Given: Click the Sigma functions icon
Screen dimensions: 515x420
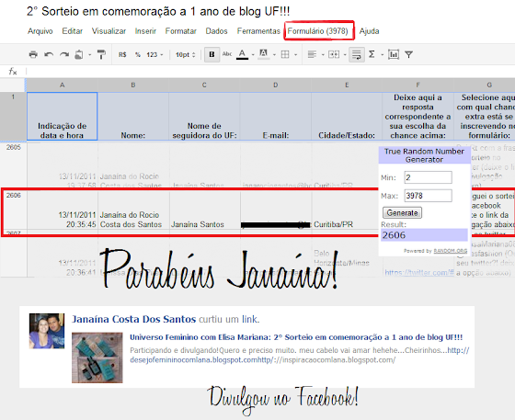Looking at the screenshot, I should [x=372, y=54].
